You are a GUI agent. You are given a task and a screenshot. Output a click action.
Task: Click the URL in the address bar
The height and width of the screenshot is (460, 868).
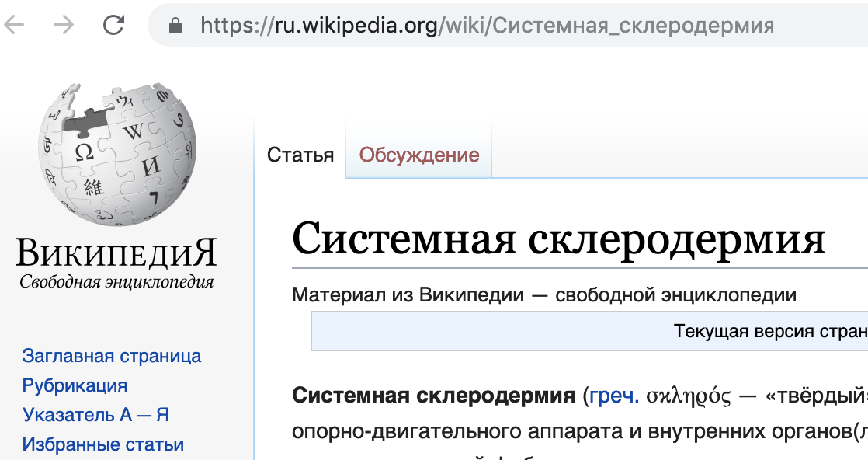click(x=487, y=26)
